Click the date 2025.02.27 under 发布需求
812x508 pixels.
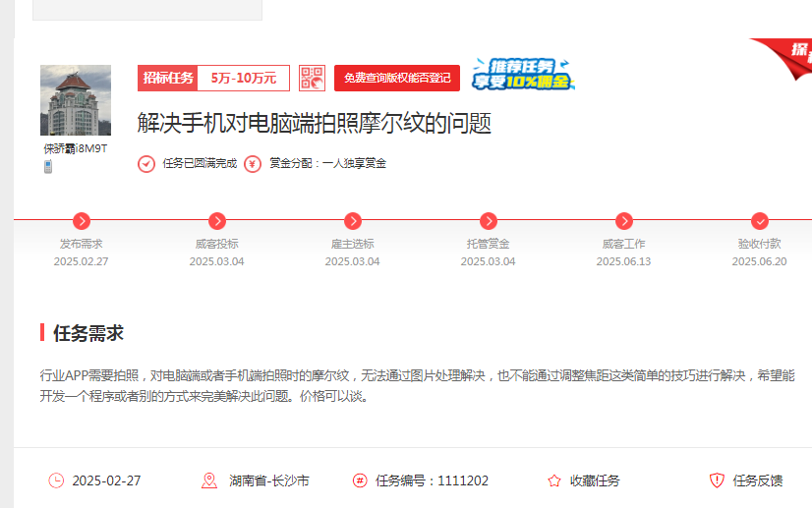(x=81, y=261)
